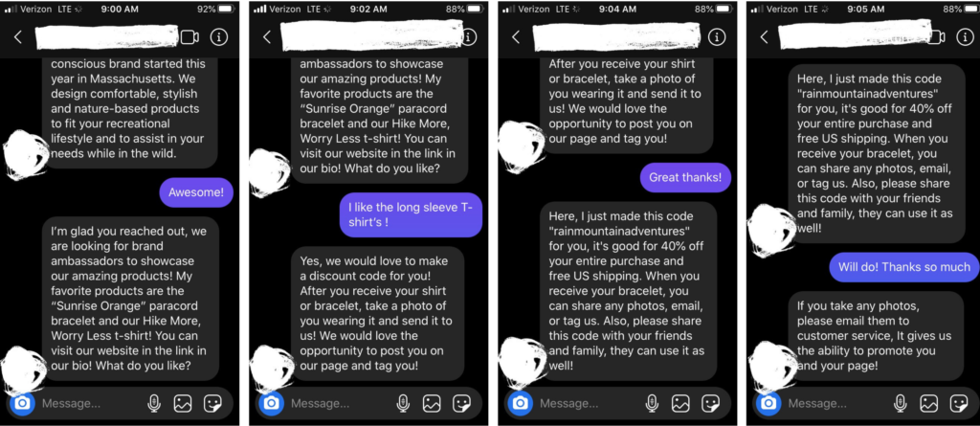Open the photo gallery in the 9:02 AM chat

(x=432, y=403)
